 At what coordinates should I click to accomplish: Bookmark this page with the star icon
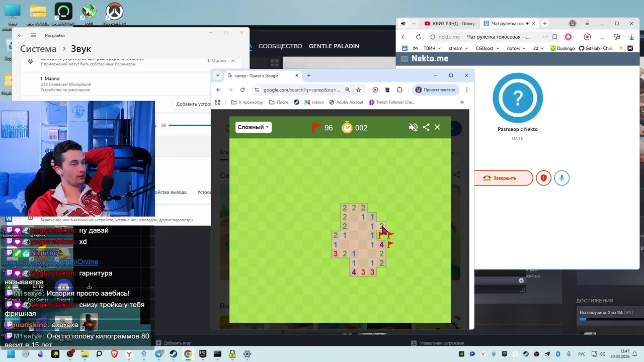[x=359, y=90]
